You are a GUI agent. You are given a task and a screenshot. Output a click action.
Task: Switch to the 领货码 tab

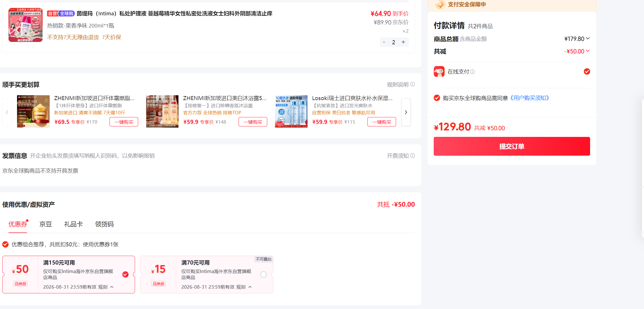(104, 224)
